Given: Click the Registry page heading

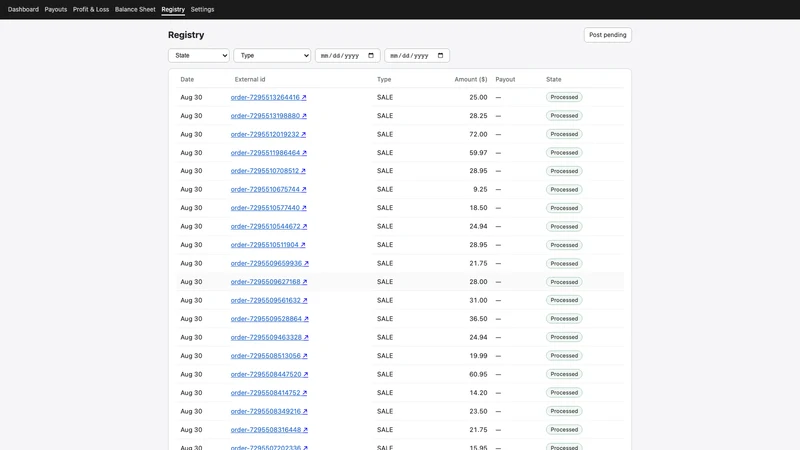Looking at the screenshot, I should [186, 35].
